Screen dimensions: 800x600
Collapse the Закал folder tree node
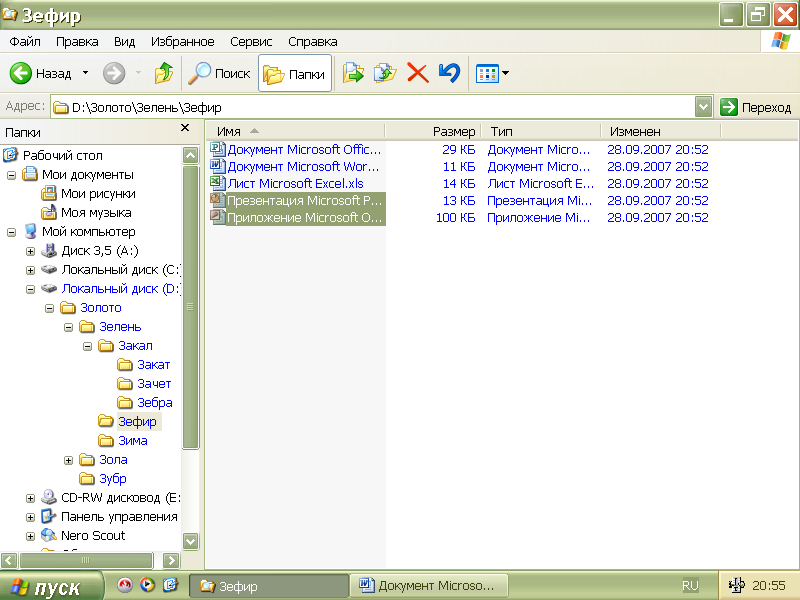click(x=88, y=346)
